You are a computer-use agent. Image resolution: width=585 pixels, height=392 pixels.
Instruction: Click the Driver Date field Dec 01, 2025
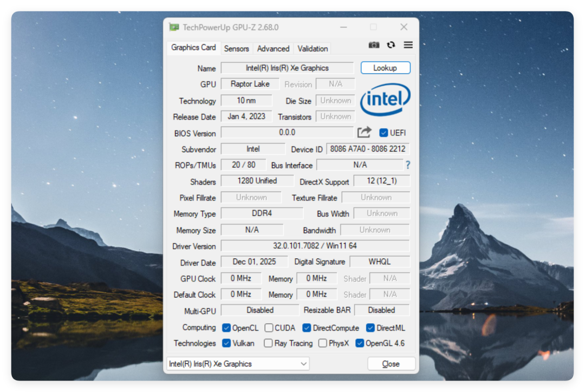tap(255, 262)
